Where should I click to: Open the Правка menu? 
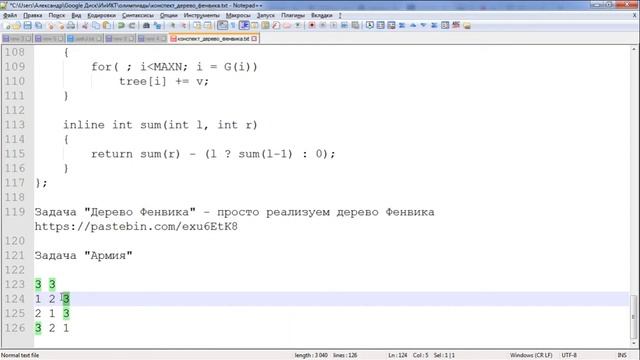tap(32, 15)
